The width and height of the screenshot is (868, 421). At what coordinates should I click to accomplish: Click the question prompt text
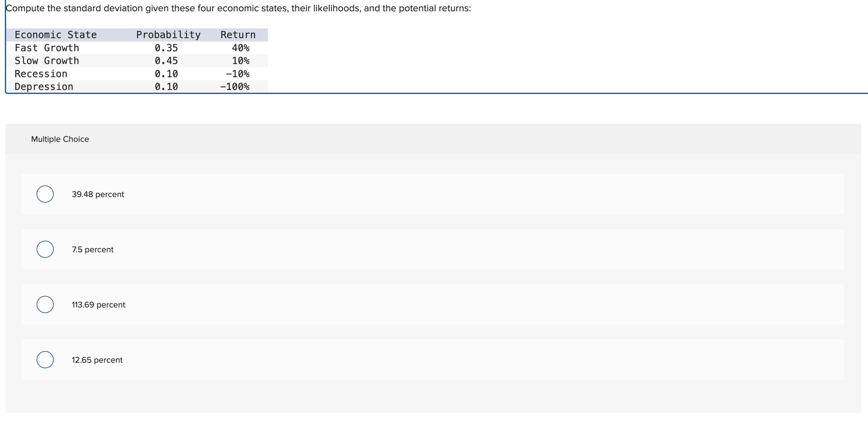point(239,8)
